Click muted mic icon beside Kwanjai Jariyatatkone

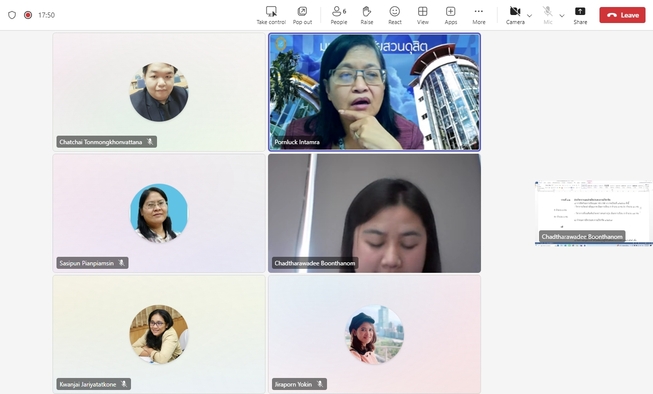124,384
